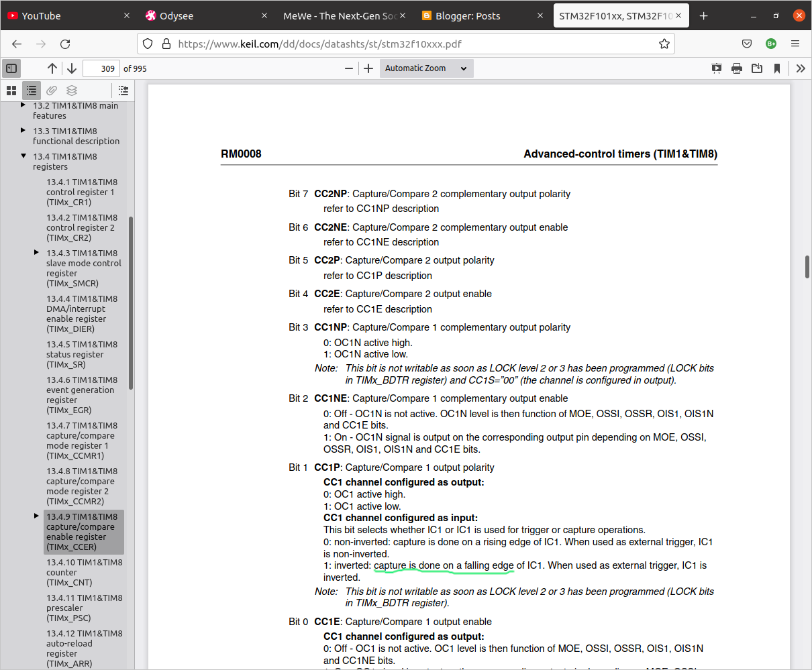Close the MeWe tab
The height and width of the screenshot is (670, 812).
click(x=403, y=15)
